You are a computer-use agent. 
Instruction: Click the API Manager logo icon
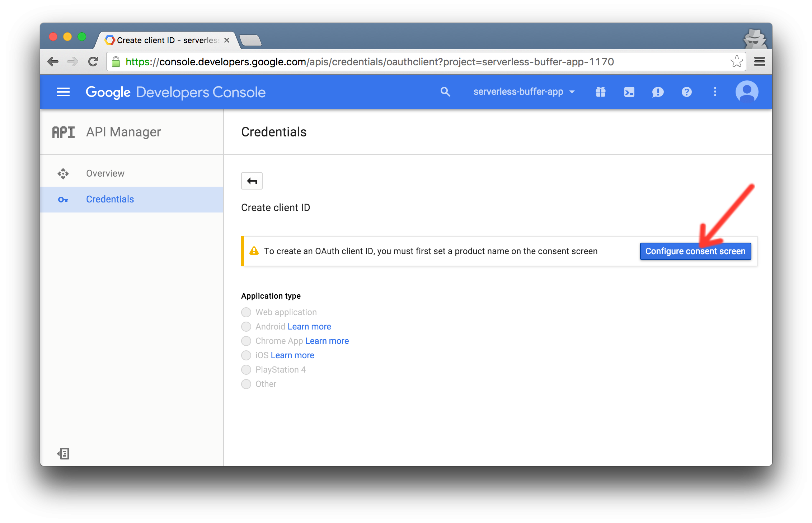[x=64, y=132]
